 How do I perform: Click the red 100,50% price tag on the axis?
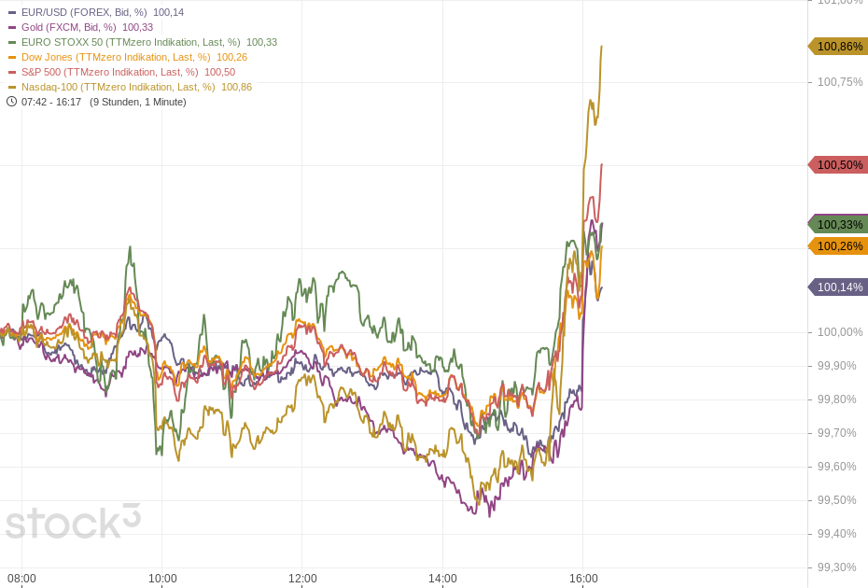(838, 165)
